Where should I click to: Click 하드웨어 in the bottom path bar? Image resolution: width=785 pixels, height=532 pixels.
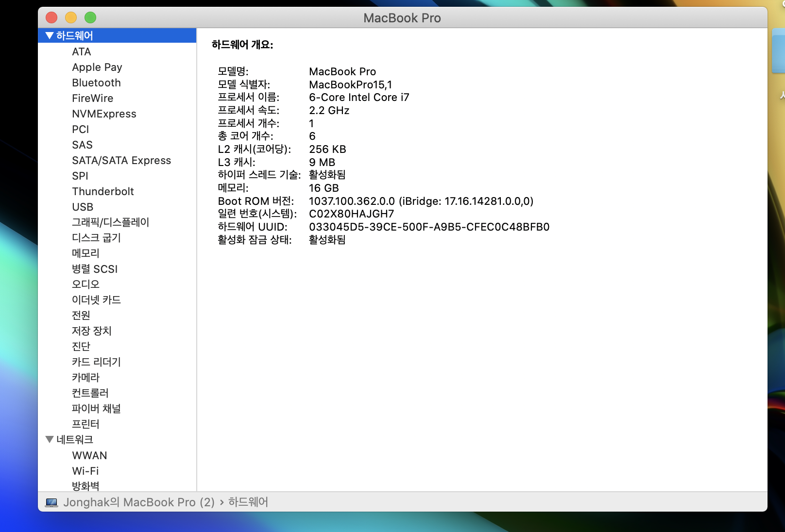[248, 502]
